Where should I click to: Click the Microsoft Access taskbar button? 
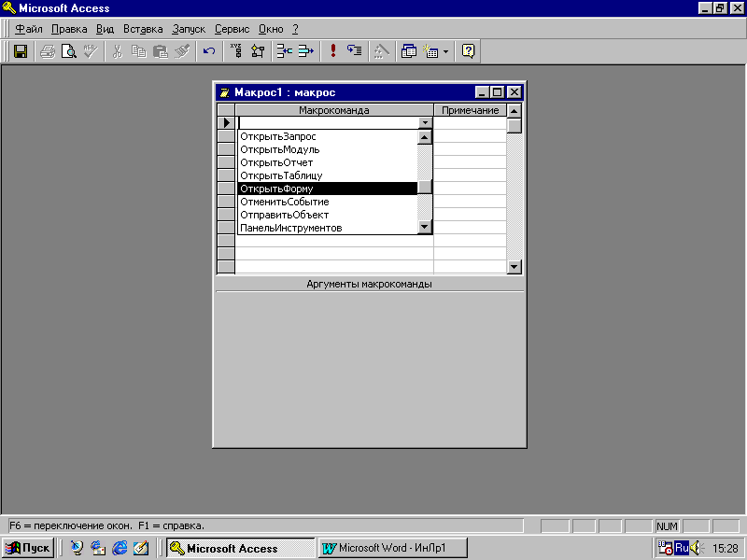click(241, 548)
